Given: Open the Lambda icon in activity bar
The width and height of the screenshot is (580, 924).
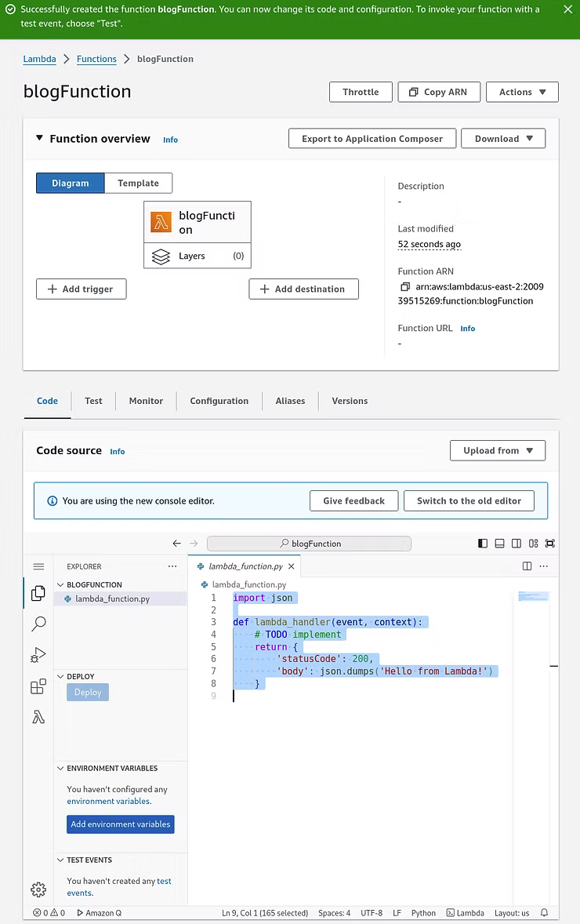Looking at the screenshot, I should [x=38, y=717].
